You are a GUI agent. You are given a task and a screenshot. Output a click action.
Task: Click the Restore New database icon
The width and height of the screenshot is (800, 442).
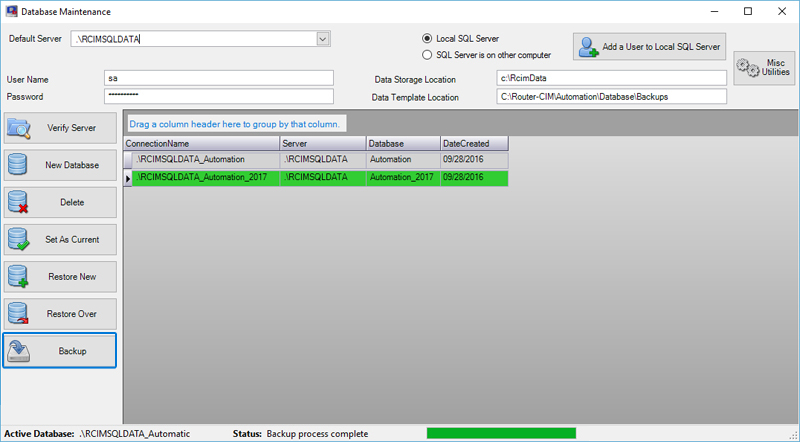pyautogui.click(x=20, y=277)
